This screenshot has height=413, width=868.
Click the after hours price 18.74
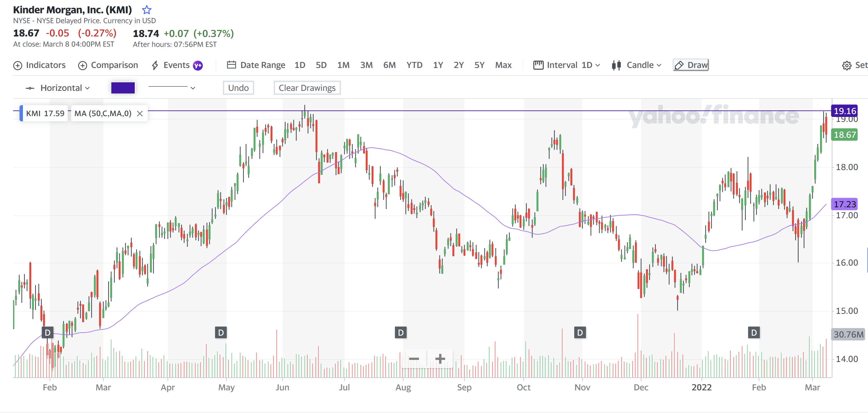146,33
